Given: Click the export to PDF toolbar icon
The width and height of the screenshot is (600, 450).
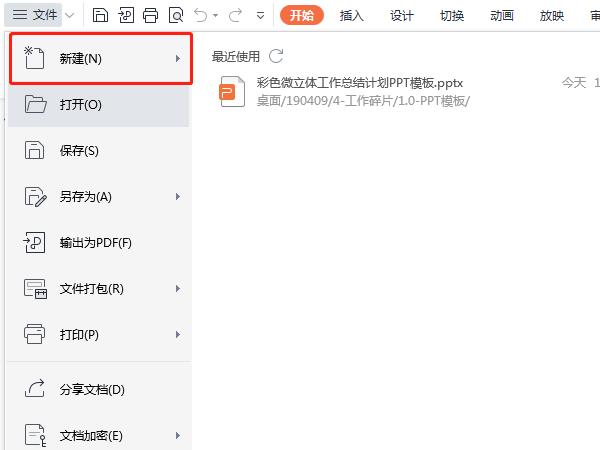Looking at the screenshot, I should (x=126, y=15).
